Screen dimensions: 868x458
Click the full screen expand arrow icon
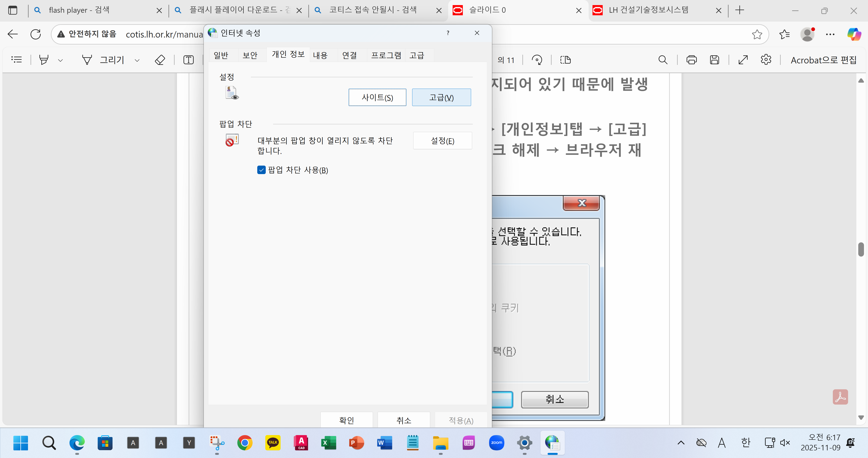click(x=743, y=60)
